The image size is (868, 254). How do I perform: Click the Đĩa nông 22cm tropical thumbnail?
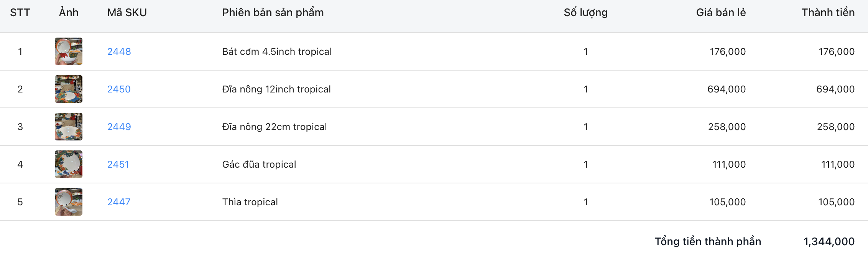69,127
